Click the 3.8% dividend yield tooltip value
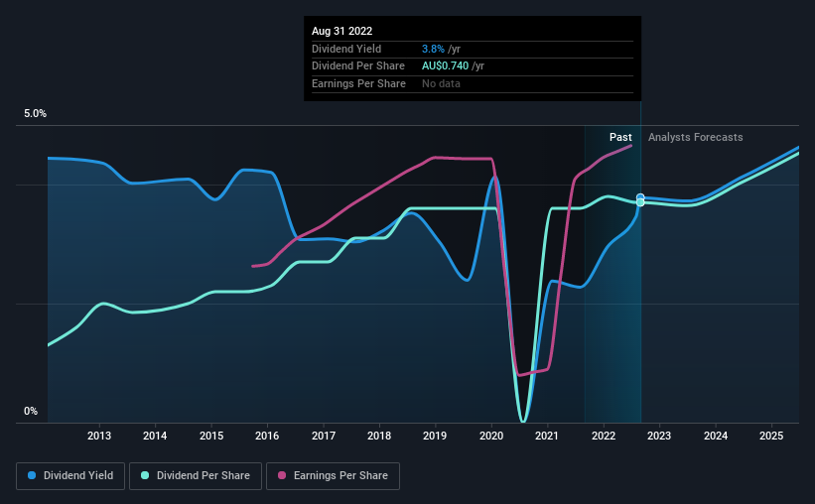This screenshot has width=815, height=504. point(433,49)
